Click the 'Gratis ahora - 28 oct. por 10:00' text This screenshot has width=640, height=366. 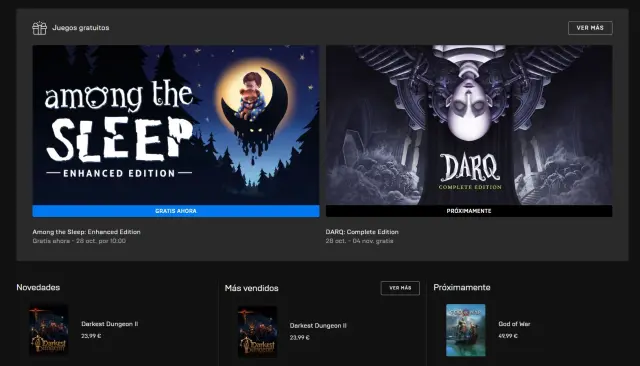pyautogui.click(x=79, y=241)
